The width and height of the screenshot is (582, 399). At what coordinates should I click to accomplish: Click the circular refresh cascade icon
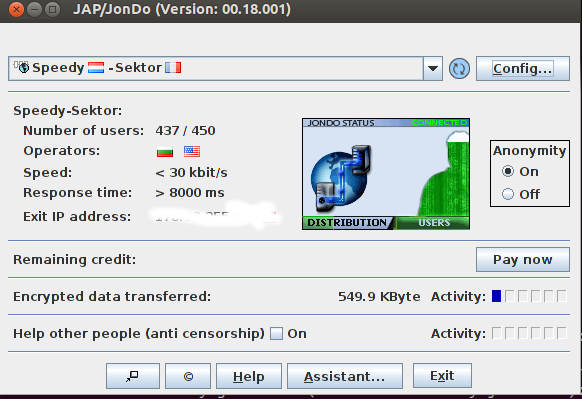pos(459,69)
